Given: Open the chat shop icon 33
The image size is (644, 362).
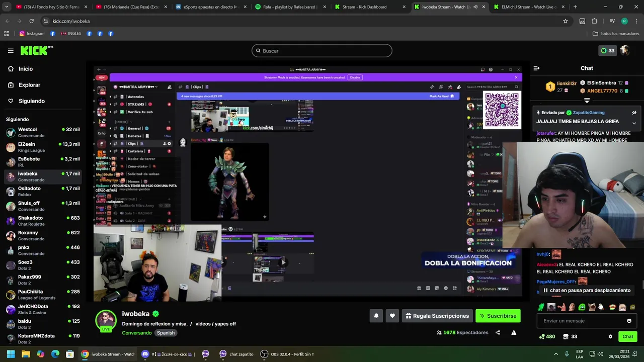Looking at the screenshot, I should point(570,337).
